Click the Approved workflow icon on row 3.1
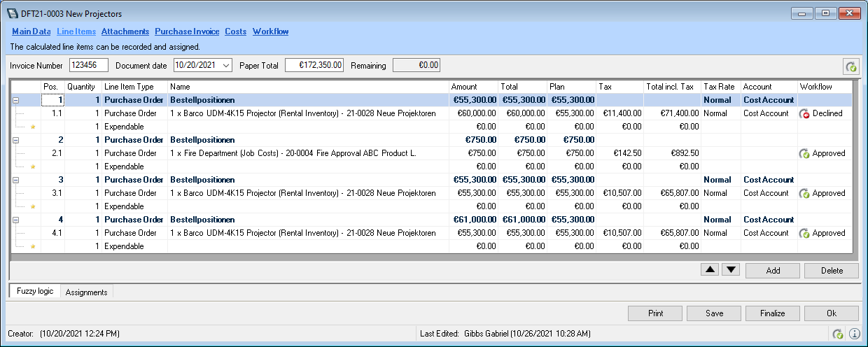Image resolution: width=868 pixels, height=347 pixels. (804, 193)
